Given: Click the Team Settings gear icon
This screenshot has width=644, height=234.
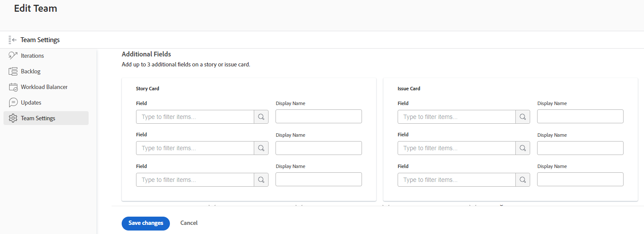Looking at the screenshot, I should 13,118.
